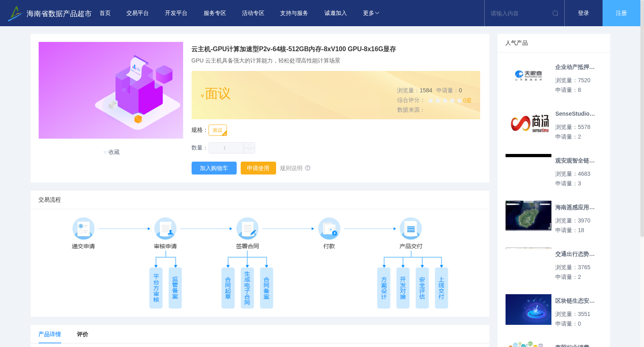Select the 面议 specification option
Screen dimensions: 644x347
pos(218,130)
